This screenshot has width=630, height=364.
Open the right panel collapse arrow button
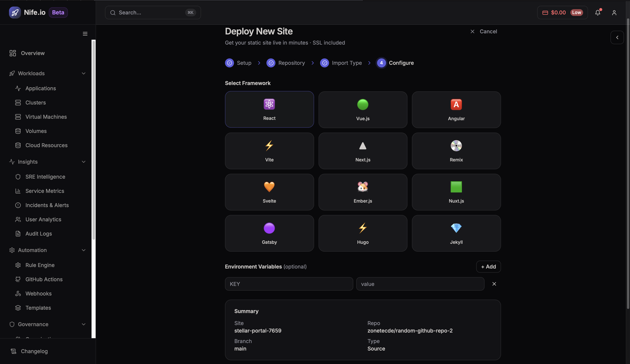point(617,37)
